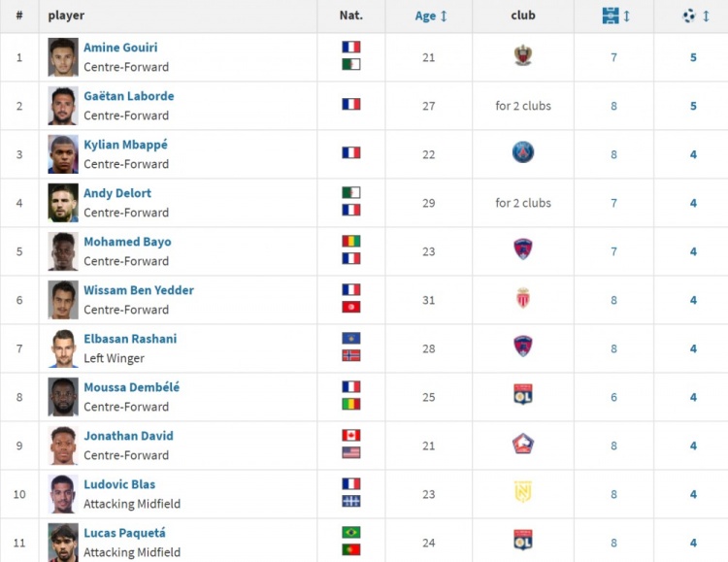Click Gaëtan Laborde's matches count 8
The width and height of the screenshot is (728, 562).
tap(613, 106)
